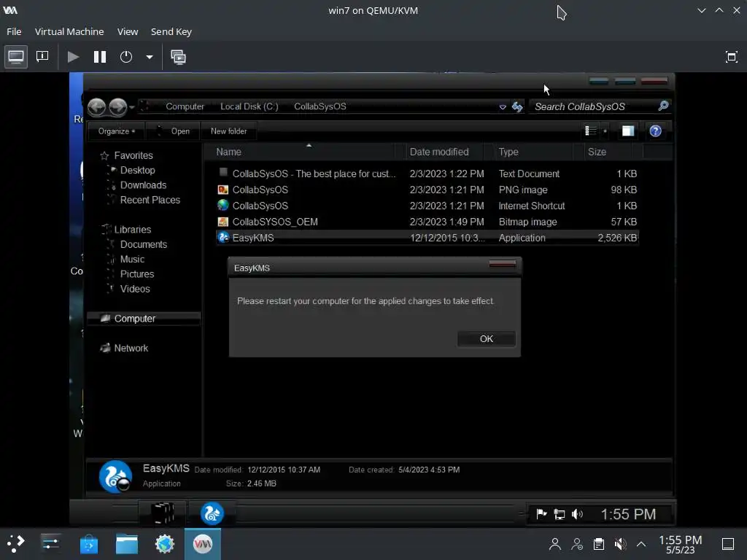Screen dimensions: 747x560
Task: Click the Explorer forward arrow button
Action: click(x=117, y=106)
